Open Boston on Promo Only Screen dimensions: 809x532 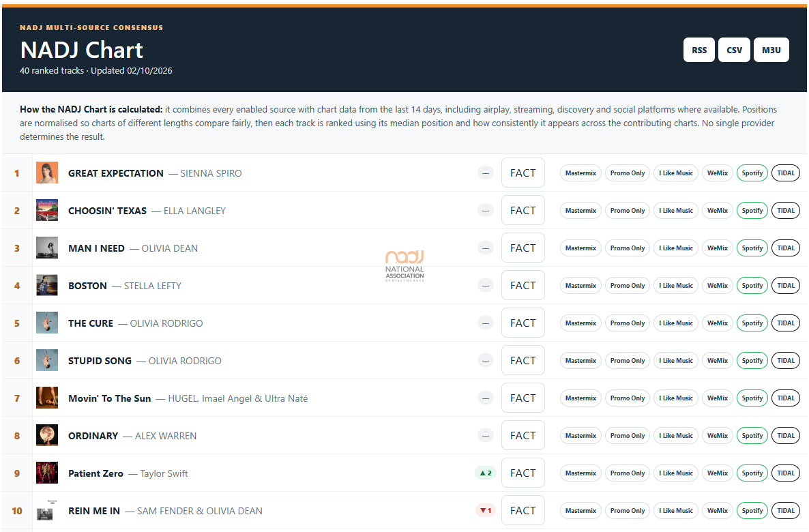coord(628,285)
